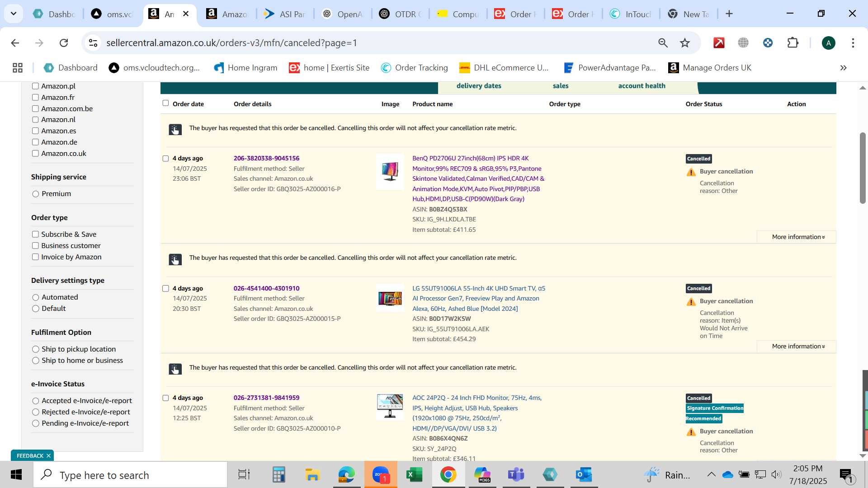Click the zoom magnifier icon in address bar
This screenshot has height=488, width=868.
click(x=663, y=43)
